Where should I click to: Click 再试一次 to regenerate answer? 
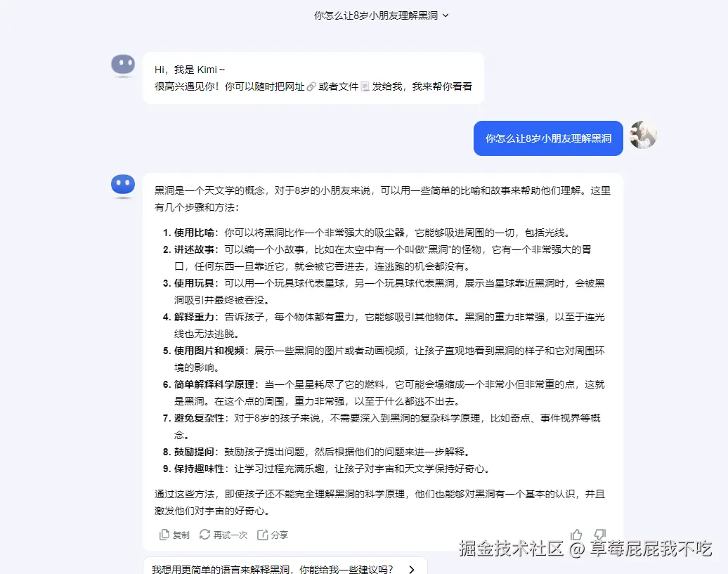(x=230, y=535)
